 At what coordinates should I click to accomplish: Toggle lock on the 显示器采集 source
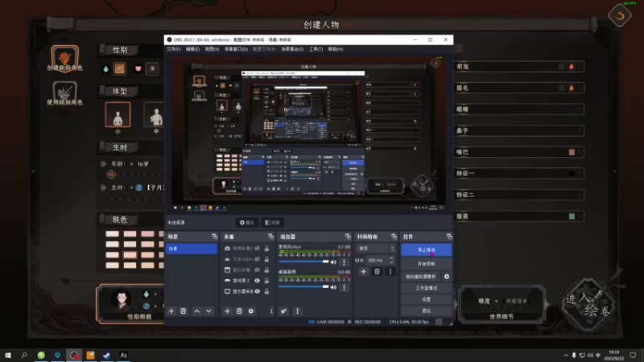point(266,291)
